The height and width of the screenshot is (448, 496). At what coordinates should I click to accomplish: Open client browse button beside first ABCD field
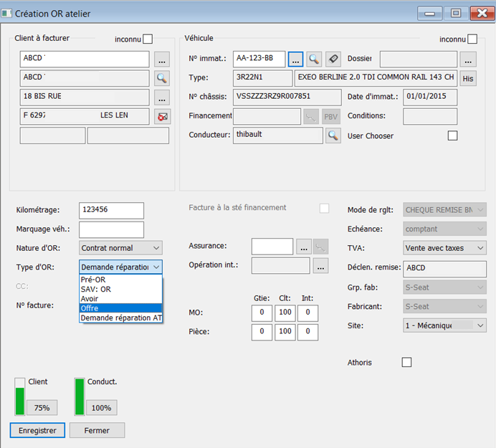pyautogui.click(x=162, y=59)
